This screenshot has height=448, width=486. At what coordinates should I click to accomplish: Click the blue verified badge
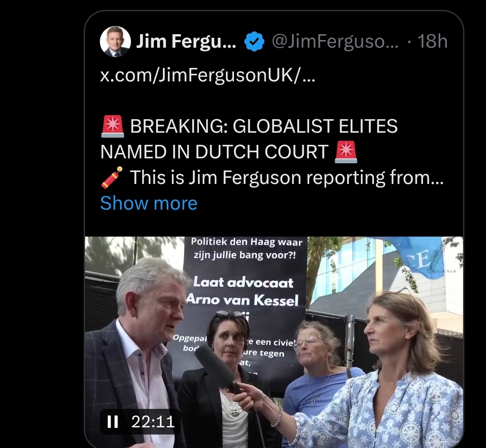tap(254, 41)
